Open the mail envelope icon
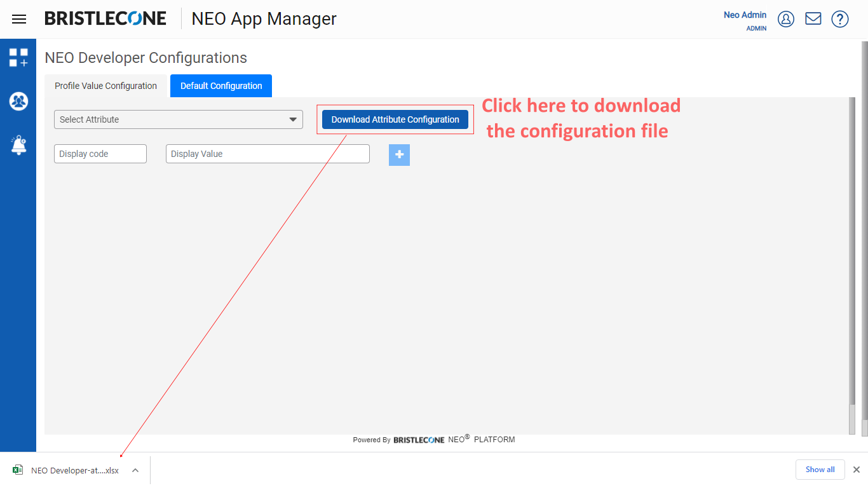Viewport: 868px width, 488px height. (813, 19)
